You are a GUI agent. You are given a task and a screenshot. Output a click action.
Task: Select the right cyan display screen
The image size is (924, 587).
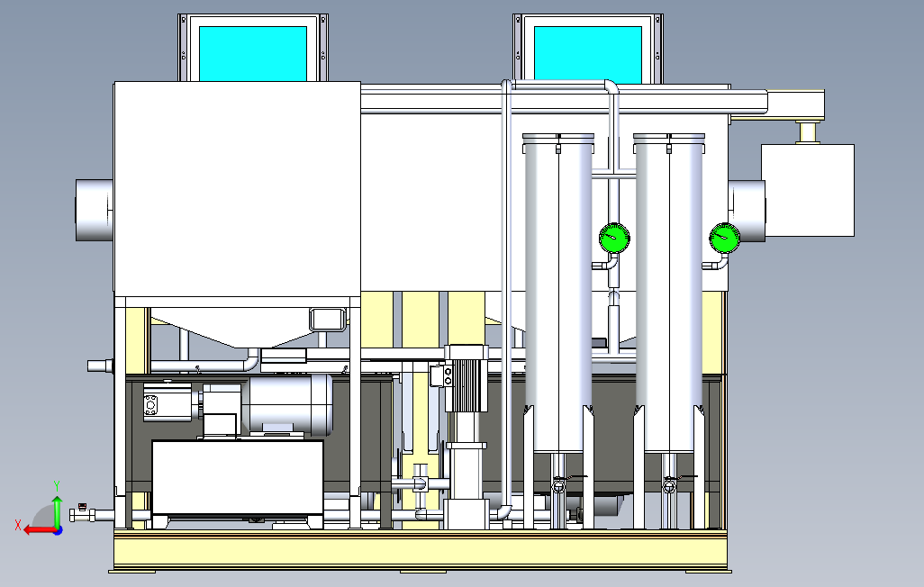click(x=587, y=54)
